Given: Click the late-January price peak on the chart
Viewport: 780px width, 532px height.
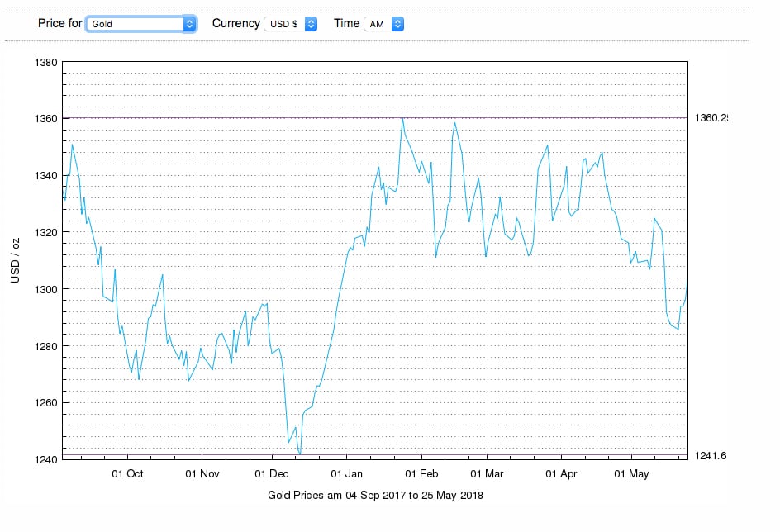Looking at the screenshot, I should tap(402, 118).
